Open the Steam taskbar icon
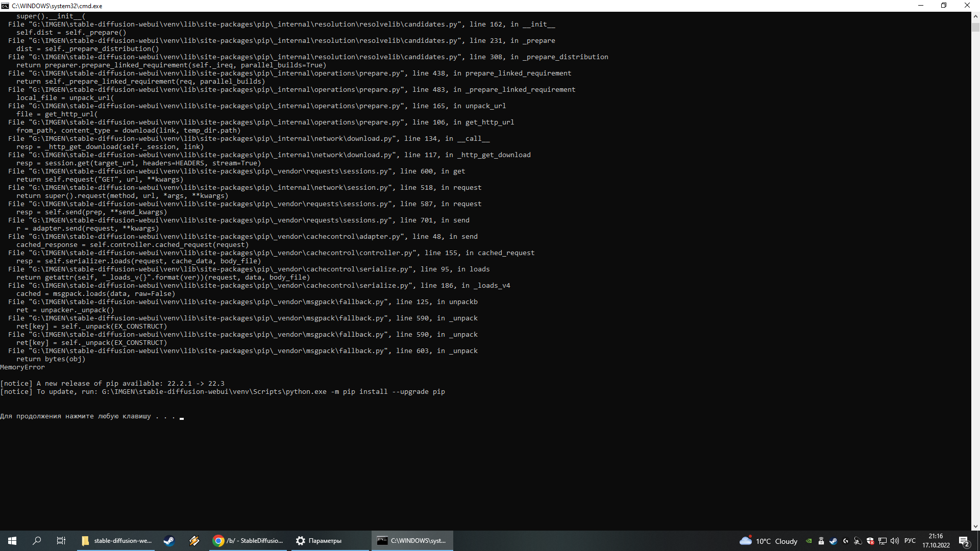Screen dimensions: 980x551 pyautogui.click(x=169, y=541)
